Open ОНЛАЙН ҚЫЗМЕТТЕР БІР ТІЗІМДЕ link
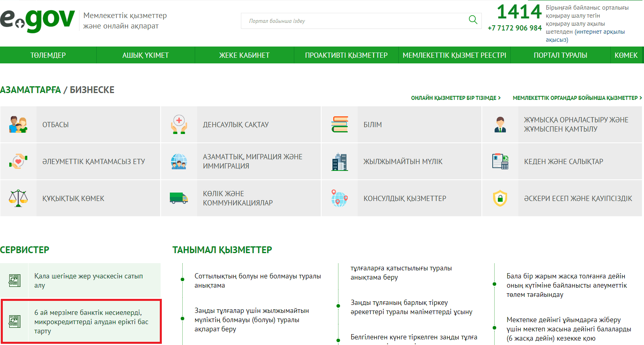This screenshot has width=644, height=345. [x=456, y=98]
